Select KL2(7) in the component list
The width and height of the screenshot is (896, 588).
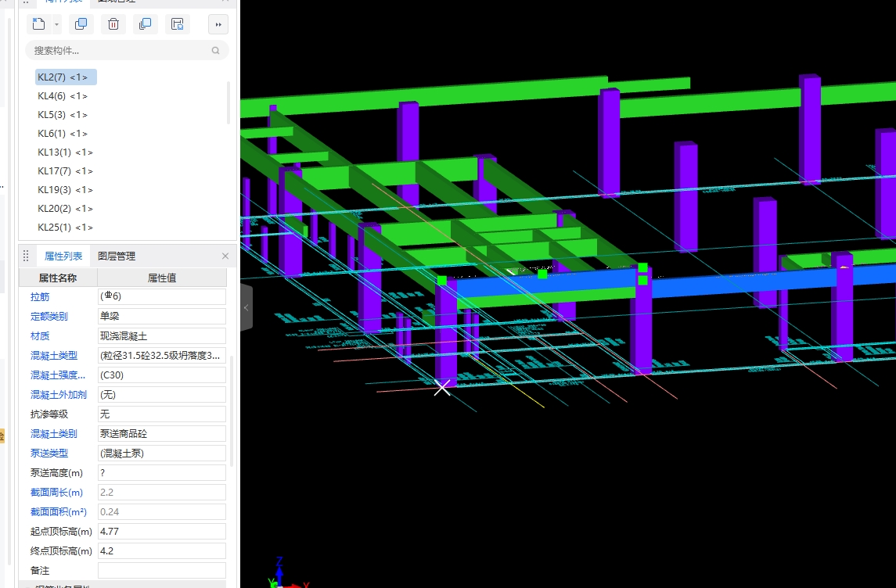66,77
